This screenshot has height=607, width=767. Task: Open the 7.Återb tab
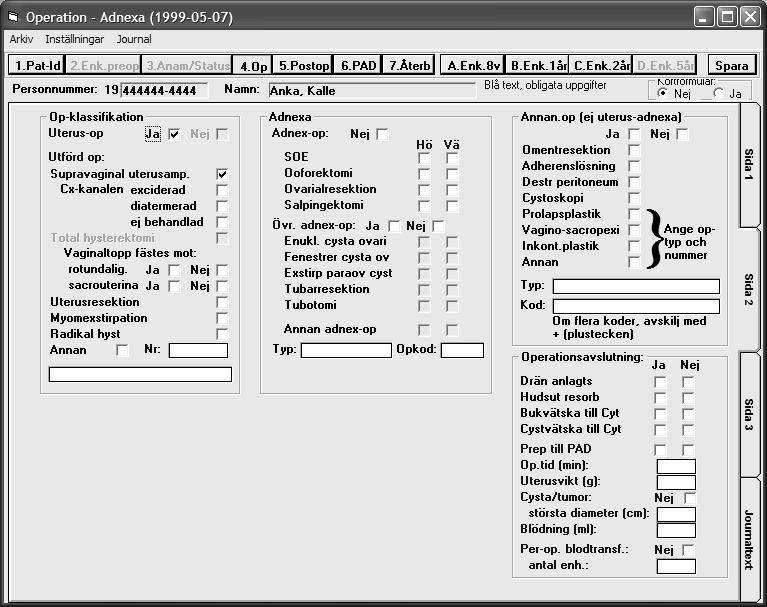pos(409,65)
